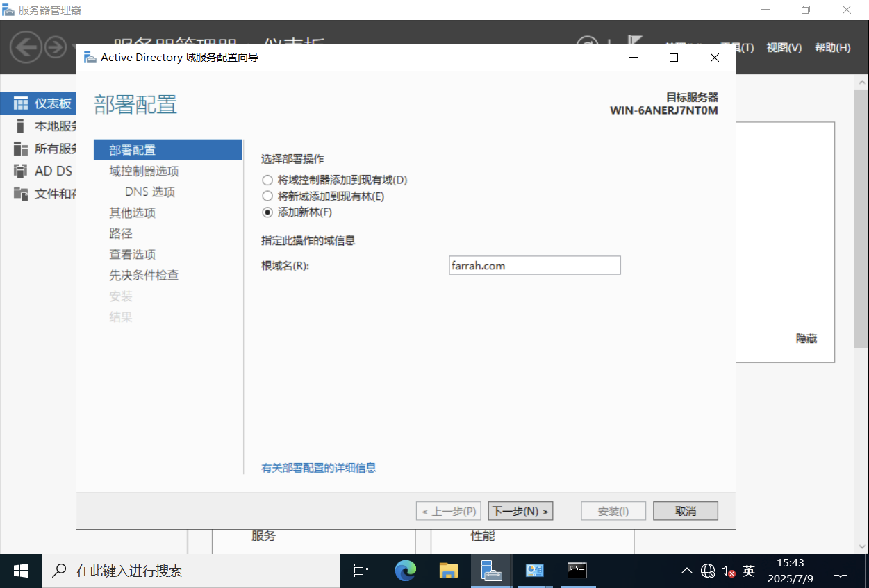Select 部署配置 step in wizard sidebar
The image size is (869, 588).
168,150
